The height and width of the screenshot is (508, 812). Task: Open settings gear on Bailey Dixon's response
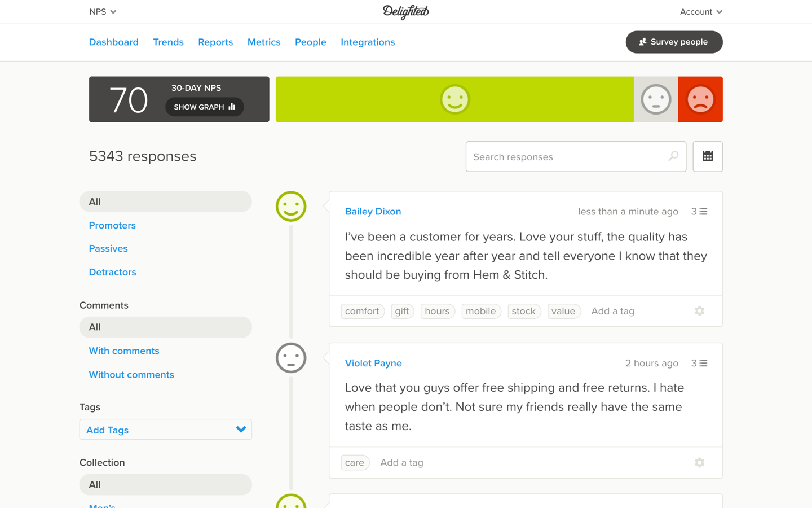tap(699, 311)
